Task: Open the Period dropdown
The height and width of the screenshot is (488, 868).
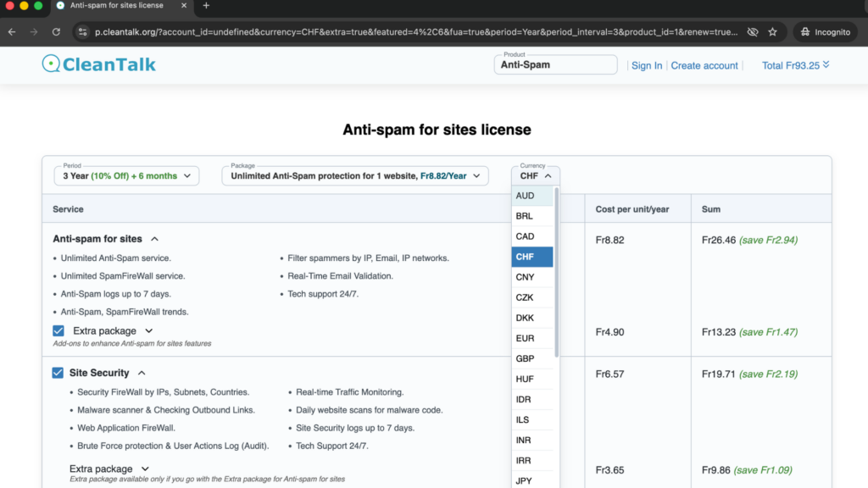Action: click(127, 176)
